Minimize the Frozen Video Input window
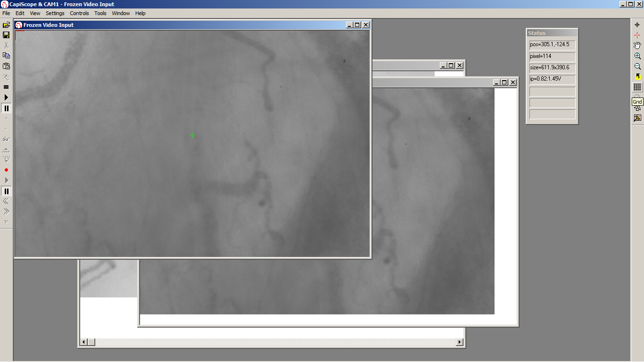This screenshot has height=362, width=644. pos(349,25)
